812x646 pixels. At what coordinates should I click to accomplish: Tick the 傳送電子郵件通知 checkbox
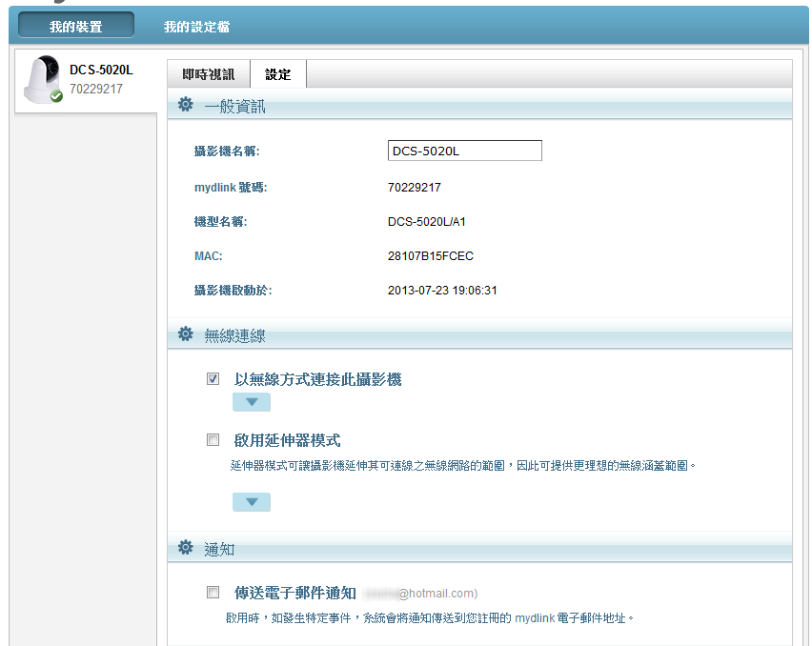213,592
